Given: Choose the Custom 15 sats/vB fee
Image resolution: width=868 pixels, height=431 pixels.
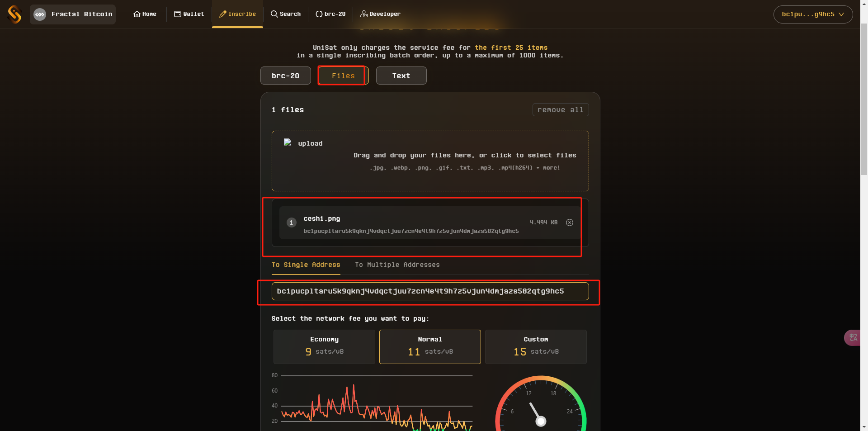Looking at the screenshot, I should 536,347.
